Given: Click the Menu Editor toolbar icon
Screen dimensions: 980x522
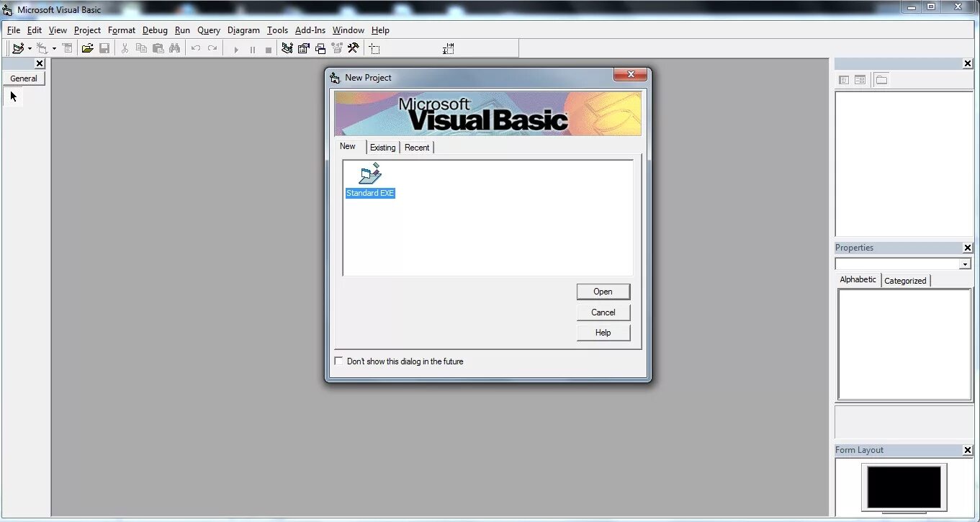Looking at the screenshot, I should pos(68,48).
